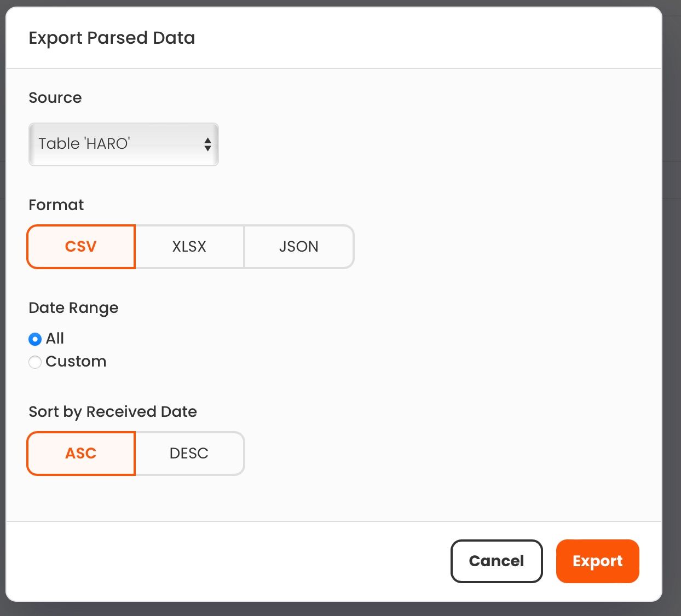Click the dimmed backdrop outside the dialog
The height and width of the screenshot is (616, 681).
[672, 328]
